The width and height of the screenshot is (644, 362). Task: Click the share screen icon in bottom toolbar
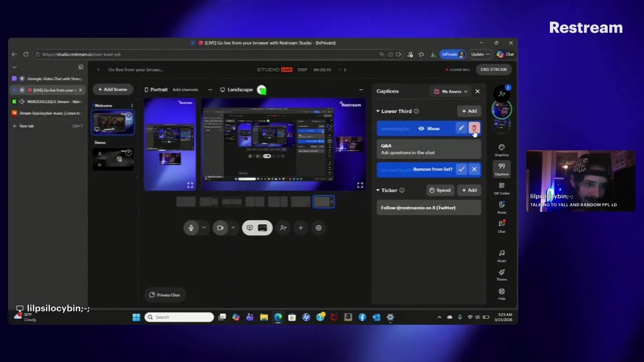[250, 228]
